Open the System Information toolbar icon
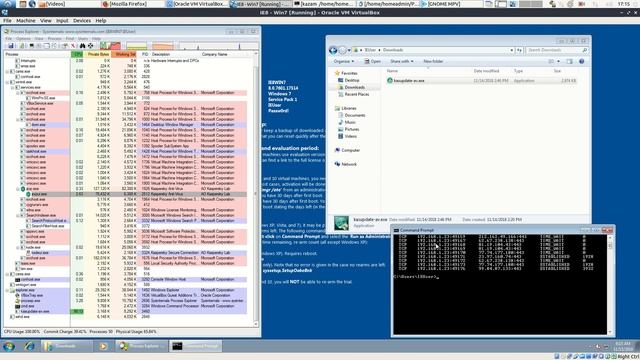This screenshot has height=360, width=640. pyautogui.click(x=31, y=46)
